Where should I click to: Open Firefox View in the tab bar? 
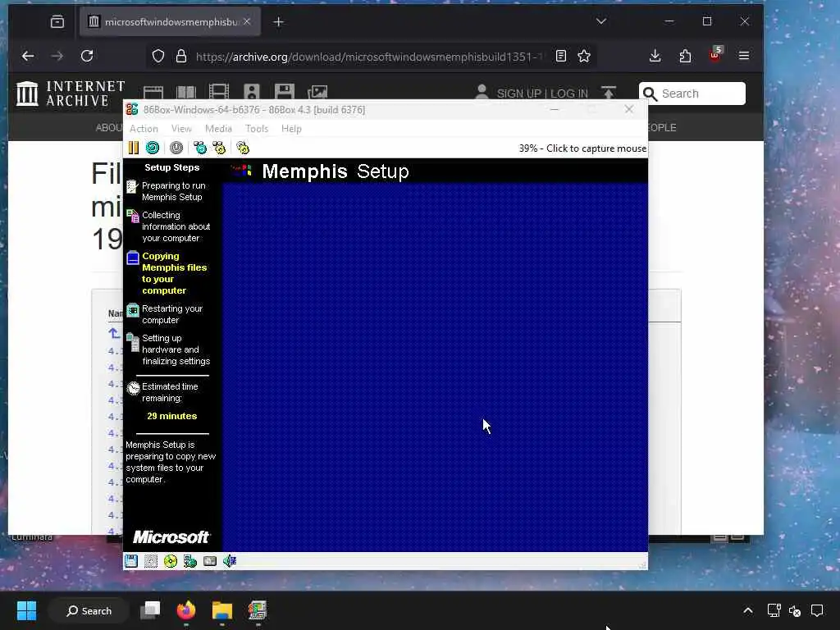[57, 22]
